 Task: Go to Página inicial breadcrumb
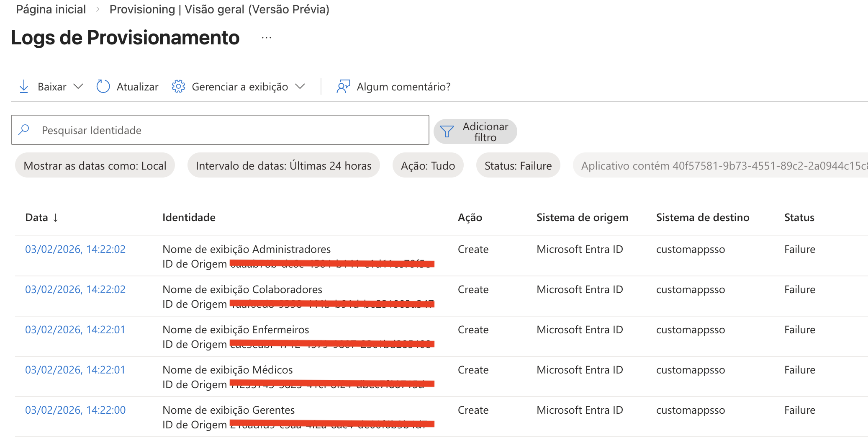pyautogui.click(x=51, y=9)
